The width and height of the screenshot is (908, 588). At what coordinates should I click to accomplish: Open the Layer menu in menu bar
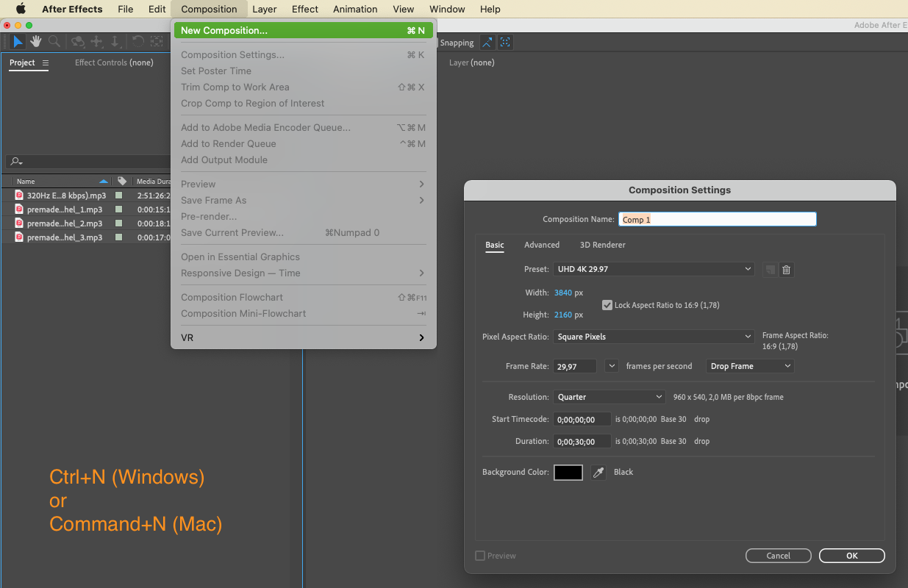click(265, 9)
